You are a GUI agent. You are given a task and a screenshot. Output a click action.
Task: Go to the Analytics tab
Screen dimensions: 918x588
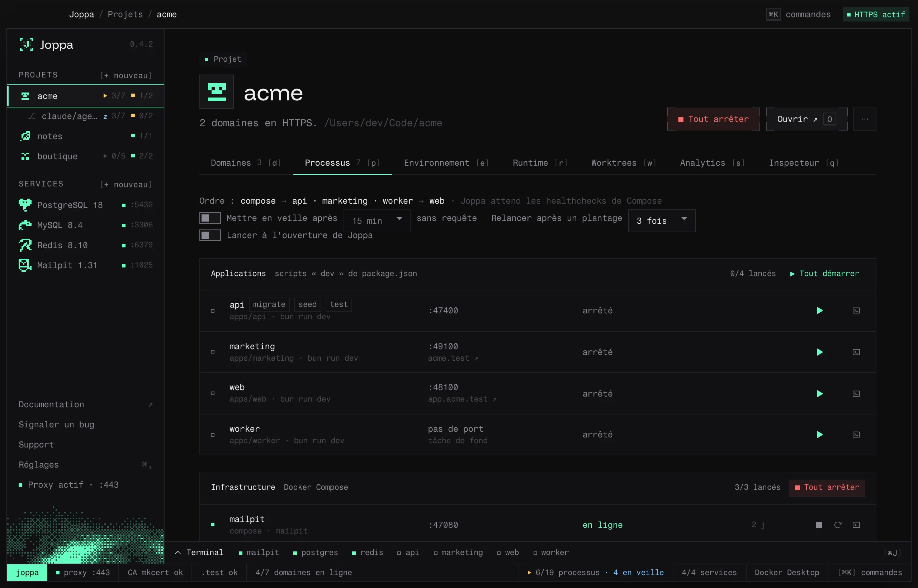tap(712, 163)
